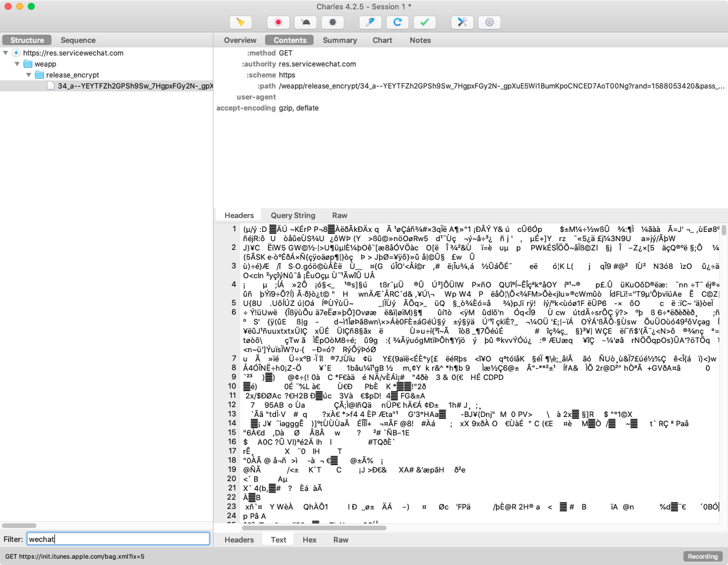
Task: Click the Filter text field
Action: coord(118,539)
